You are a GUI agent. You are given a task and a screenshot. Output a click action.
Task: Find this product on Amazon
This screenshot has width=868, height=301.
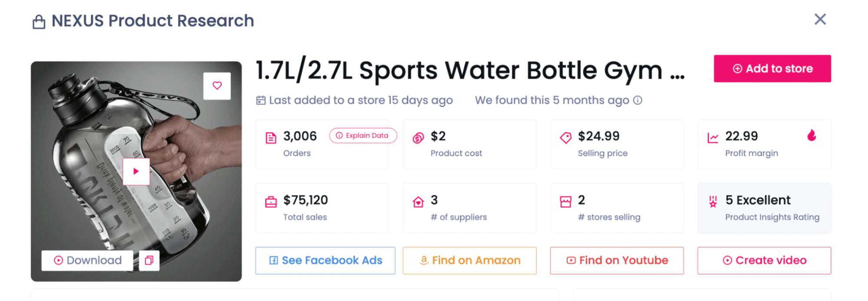469,260
